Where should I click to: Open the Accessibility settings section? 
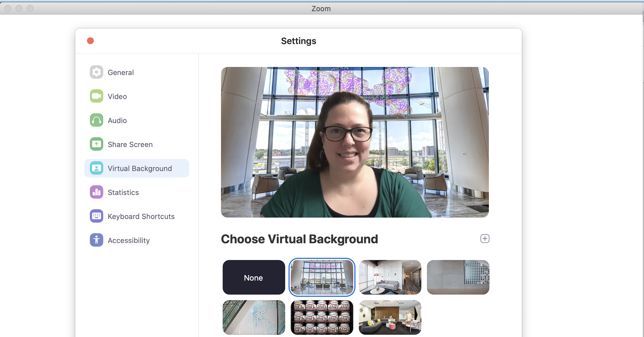coord(129,240)
